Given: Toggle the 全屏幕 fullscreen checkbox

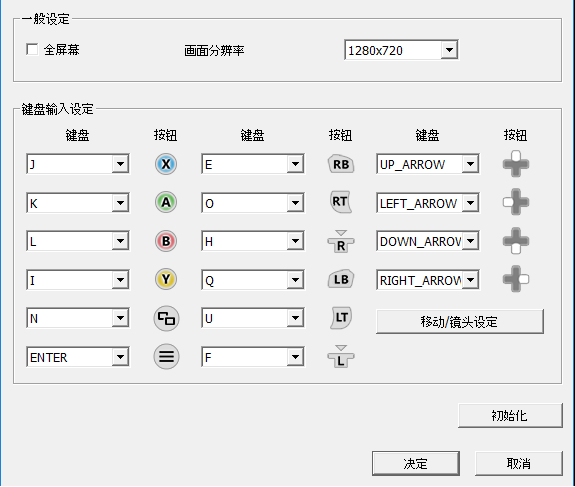Looking at the screenshot, I should (32, 49).
